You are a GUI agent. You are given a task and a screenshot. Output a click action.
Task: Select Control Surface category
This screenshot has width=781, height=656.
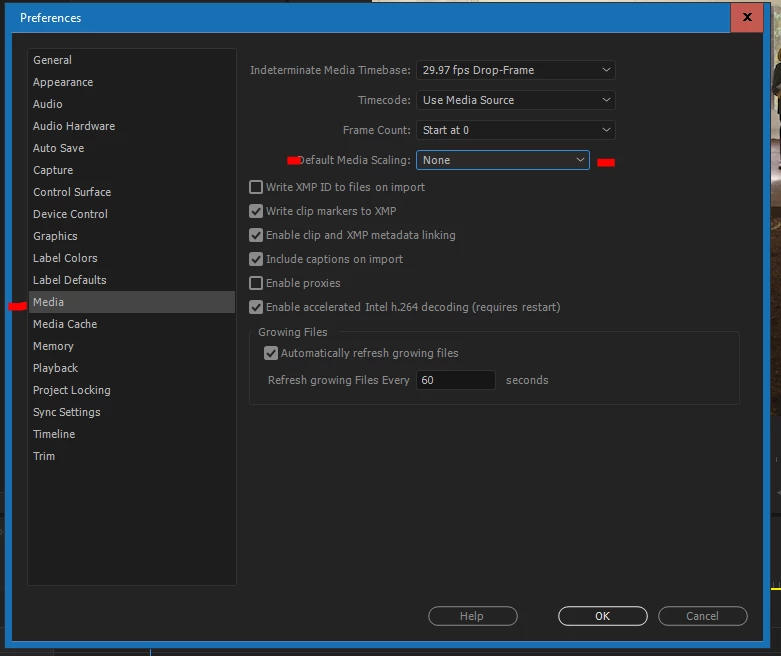tap(131, 192)
